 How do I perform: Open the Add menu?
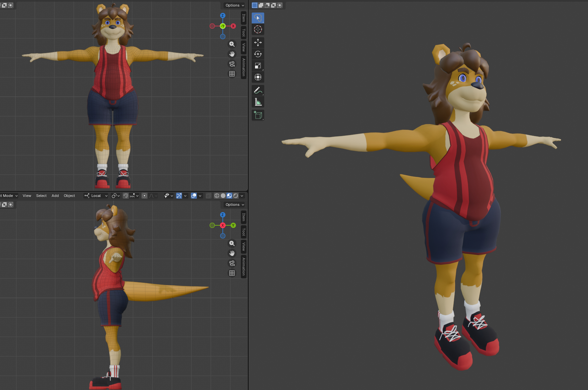click(x=55, y=196)
